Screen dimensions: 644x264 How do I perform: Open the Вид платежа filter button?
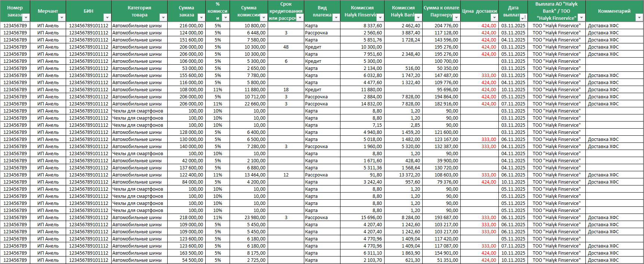coord(336,18)
